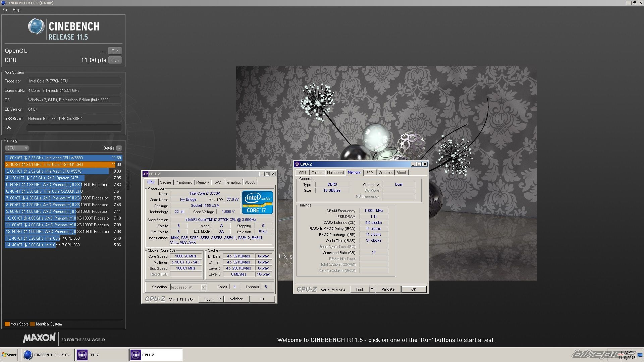Click the Cinebench icon in the taskbar
The image size is (644, 362).
point(28,355)
